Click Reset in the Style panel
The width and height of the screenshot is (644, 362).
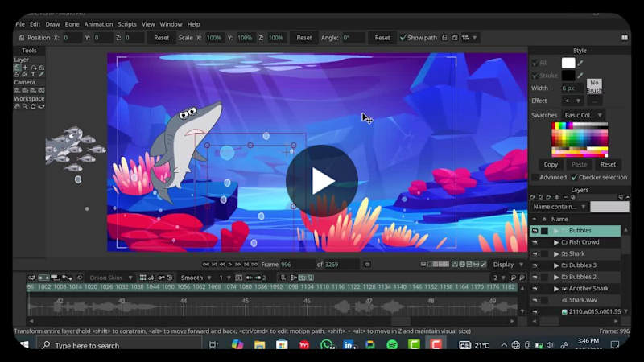pyautogui.click(x=608, y=165)
